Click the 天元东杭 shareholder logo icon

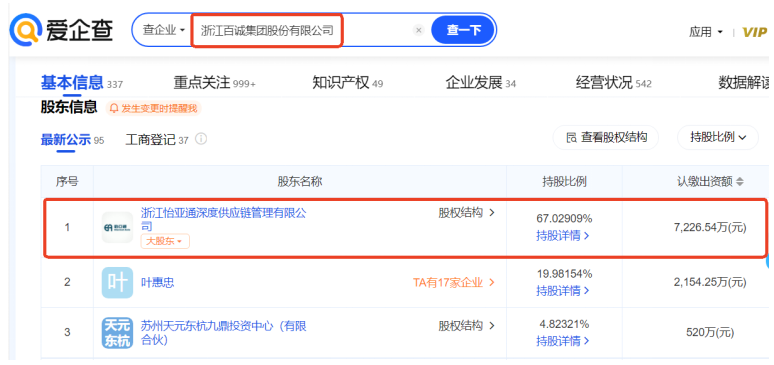tap(117, 333)
